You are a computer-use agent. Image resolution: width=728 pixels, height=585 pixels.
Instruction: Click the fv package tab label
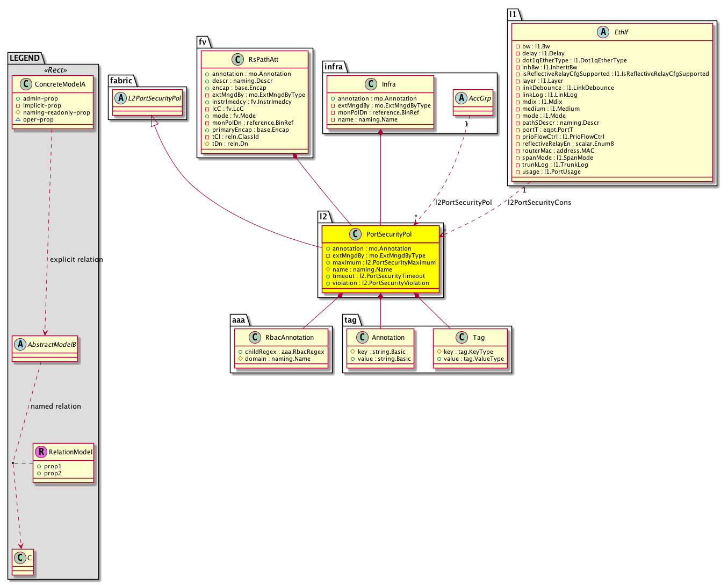[203, 42]
